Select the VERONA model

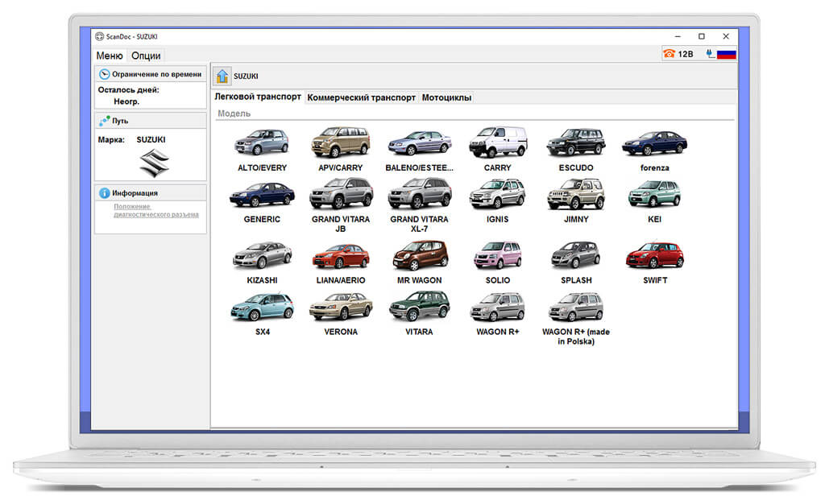[341, 314]
